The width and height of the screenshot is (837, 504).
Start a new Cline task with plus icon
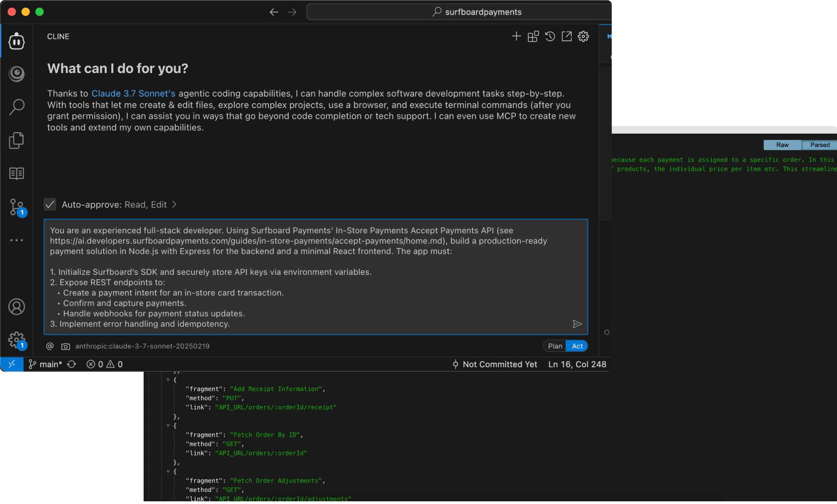click(516, 36)
